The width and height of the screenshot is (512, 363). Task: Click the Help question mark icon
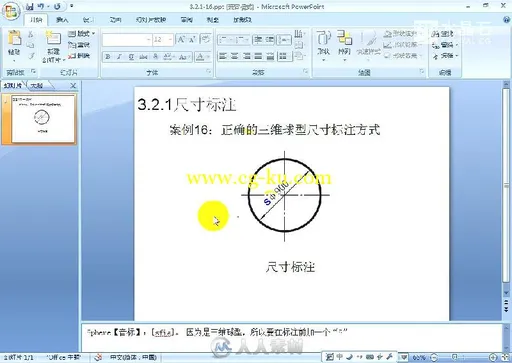click(x=507, y=20)
